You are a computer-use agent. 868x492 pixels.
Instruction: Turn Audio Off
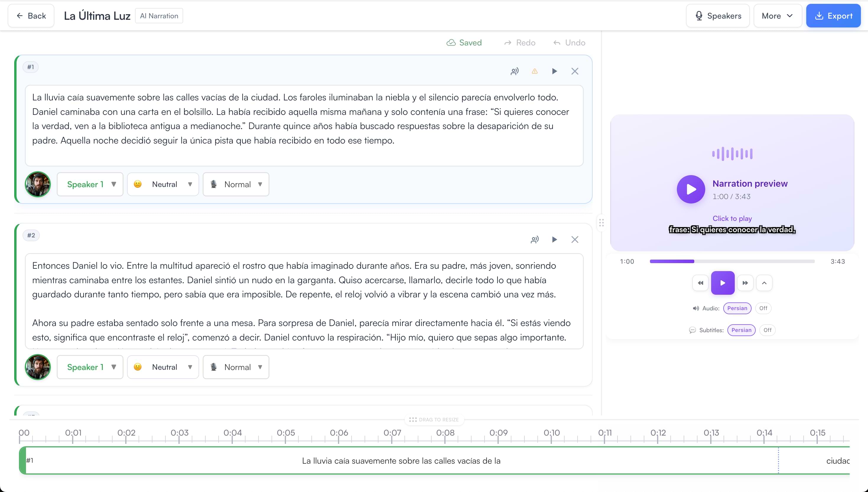763,308
